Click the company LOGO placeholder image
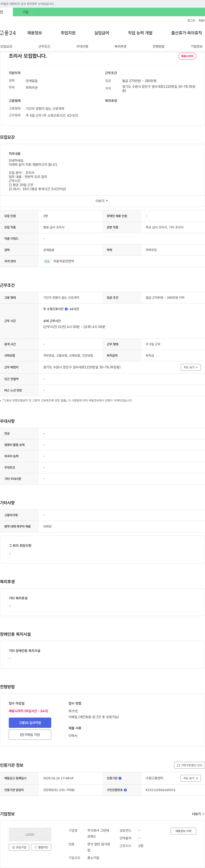Image resolution: width=205 pixels, height=868 pixels. 30,834
